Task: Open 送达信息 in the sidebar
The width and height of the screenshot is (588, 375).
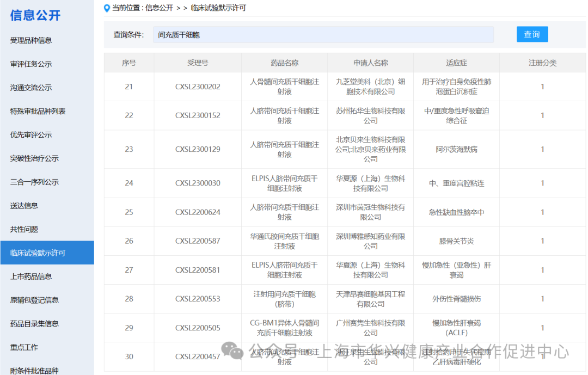Action: pos(24,206)
